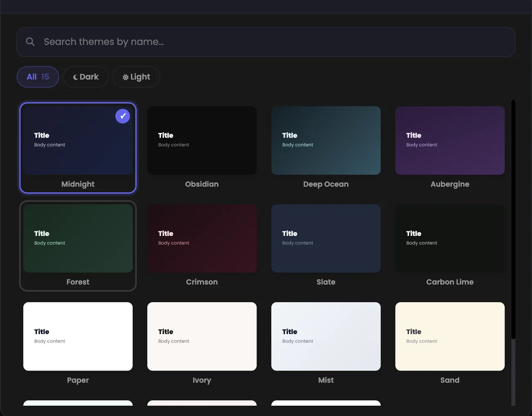This screenshot has height=416, width=532.
Task: Click the Carbon Lime name label
Action: 450,282
